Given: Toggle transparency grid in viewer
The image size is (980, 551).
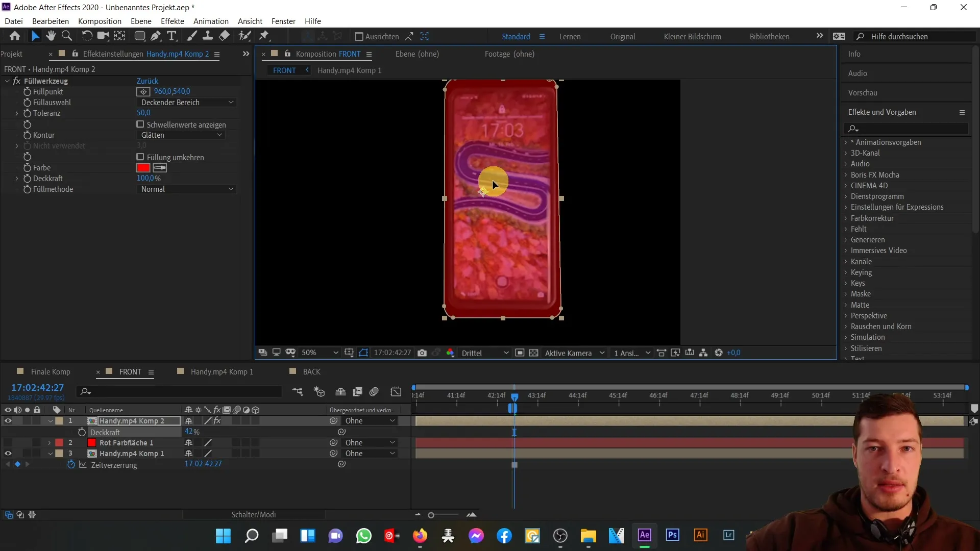Looking at the screenshot, I should click(533, 353).
